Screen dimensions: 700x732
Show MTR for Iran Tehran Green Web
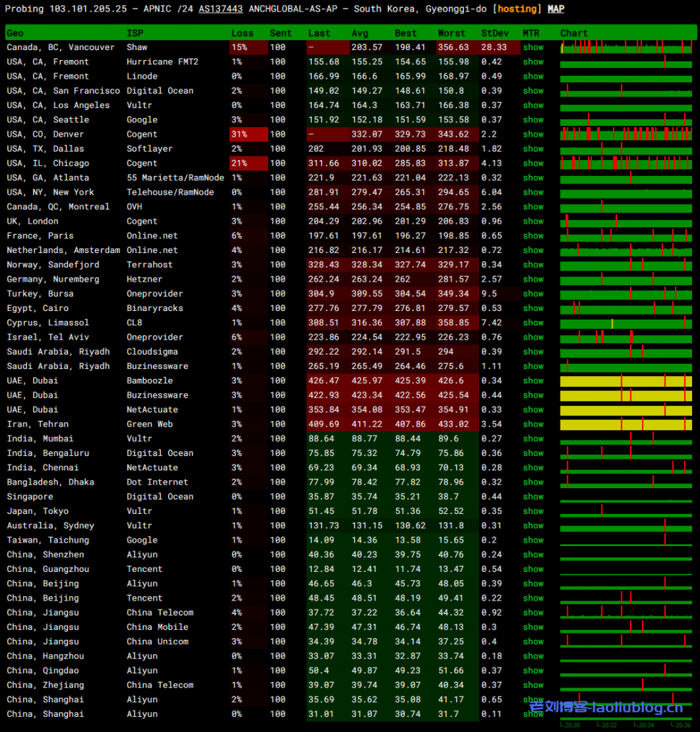pyautogui.click(x=533, y=424)
